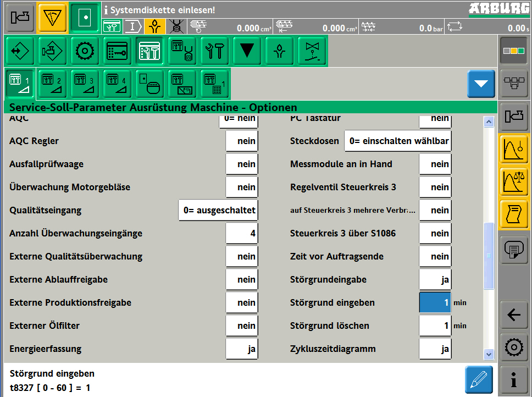Select the wrench tools icon in toolbar

click(214, 51)
